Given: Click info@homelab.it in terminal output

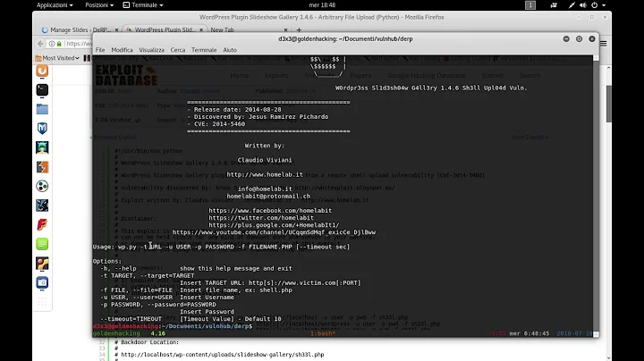Looking at the screenshot, I should [265, 189].
